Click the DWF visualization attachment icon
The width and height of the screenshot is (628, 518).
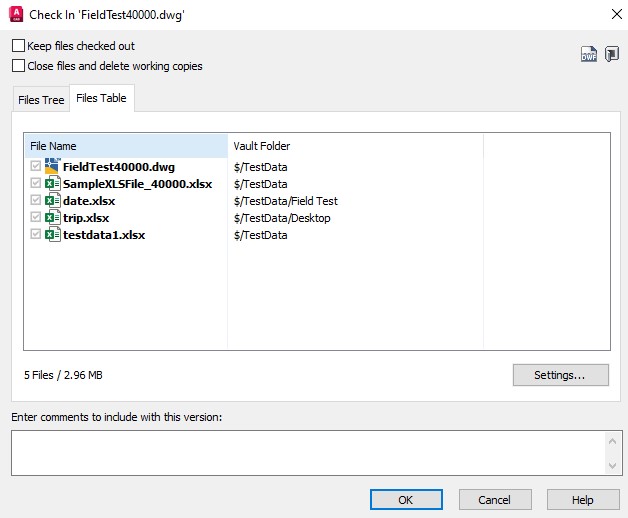[x=589, y=55]
